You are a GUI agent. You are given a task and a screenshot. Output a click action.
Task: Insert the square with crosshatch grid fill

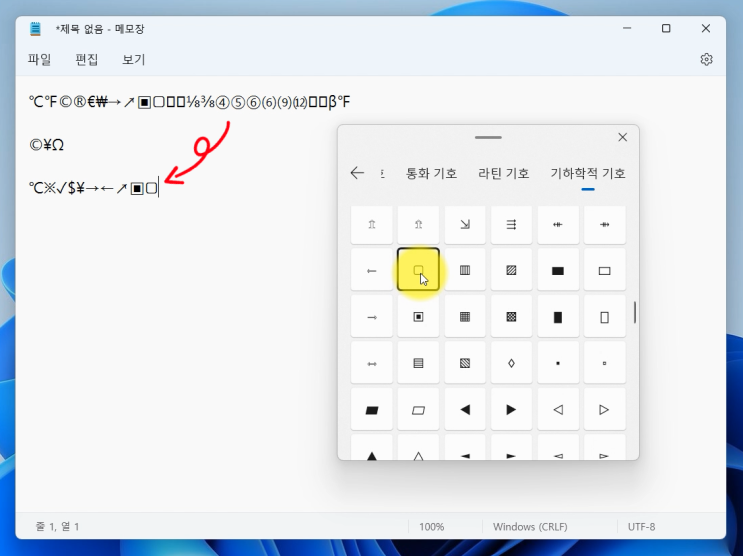[465, 317]
